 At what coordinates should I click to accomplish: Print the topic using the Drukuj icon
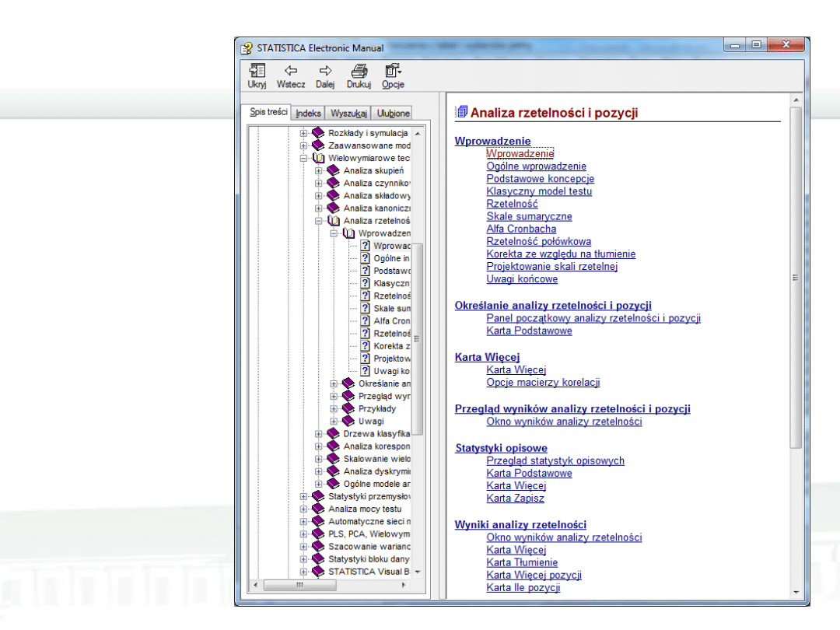(359, 71)
